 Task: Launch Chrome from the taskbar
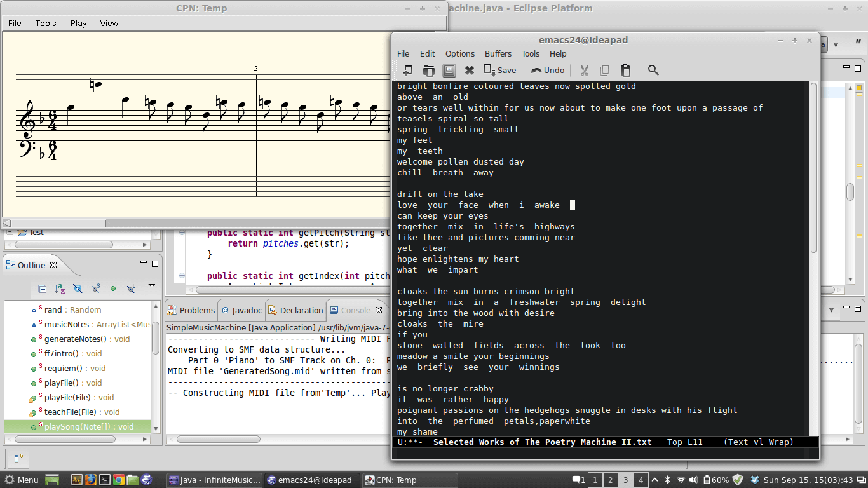118,480
